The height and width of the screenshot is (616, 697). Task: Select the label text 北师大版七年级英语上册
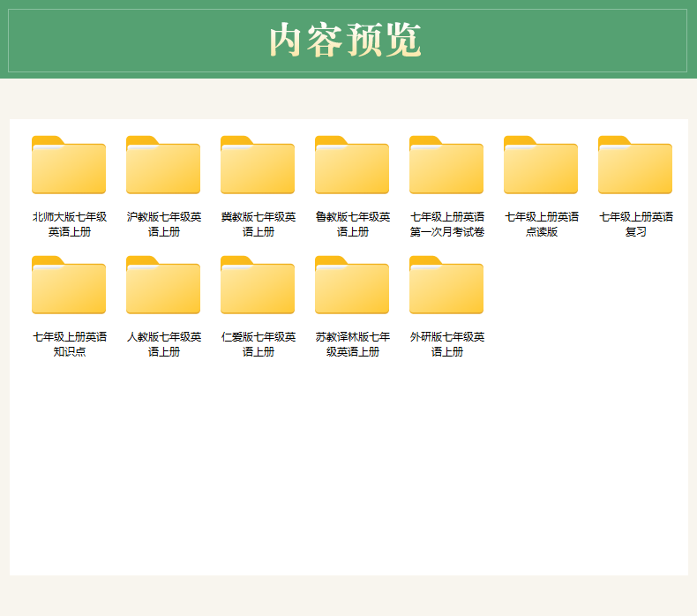click(70, 224)
